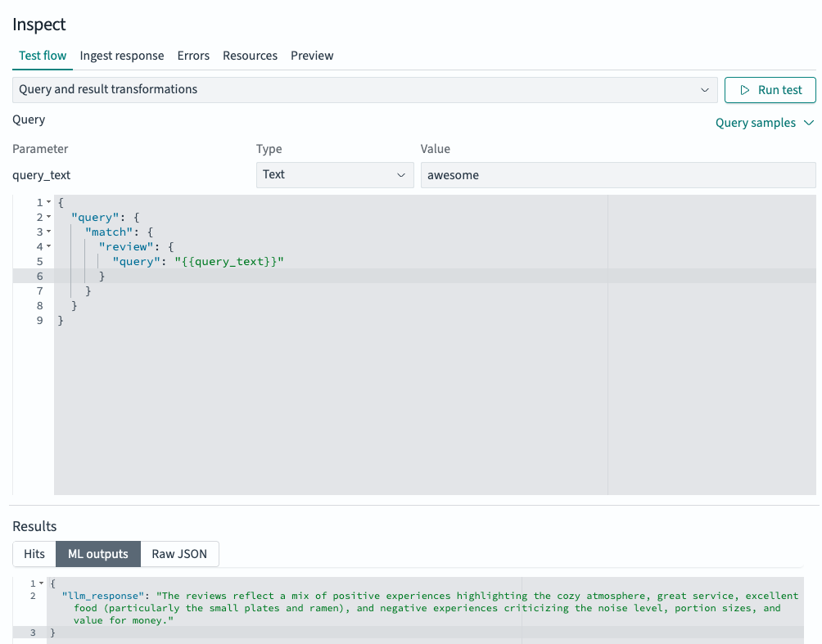Click the Type dropdown chevron icon
This screenshot has width=822, height=644.
(x=401, y=175)
